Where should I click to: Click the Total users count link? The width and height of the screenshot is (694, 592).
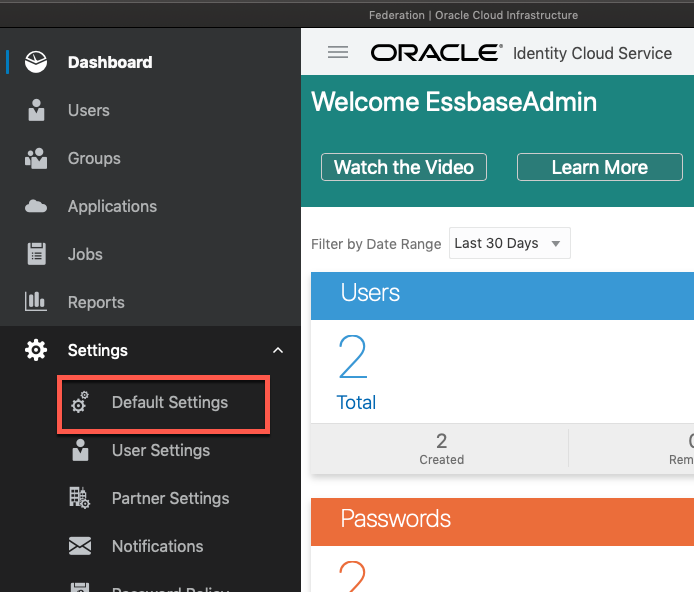356,403
